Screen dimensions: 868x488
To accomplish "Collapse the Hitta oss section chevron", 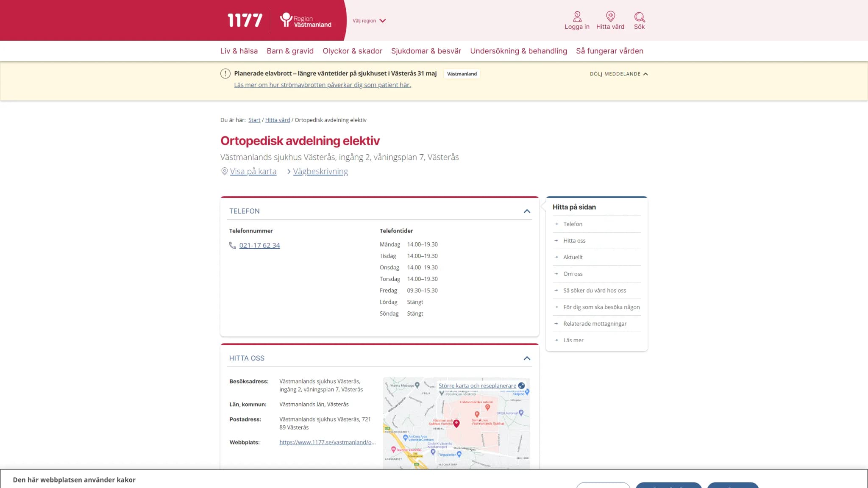I will coord(527,358).
